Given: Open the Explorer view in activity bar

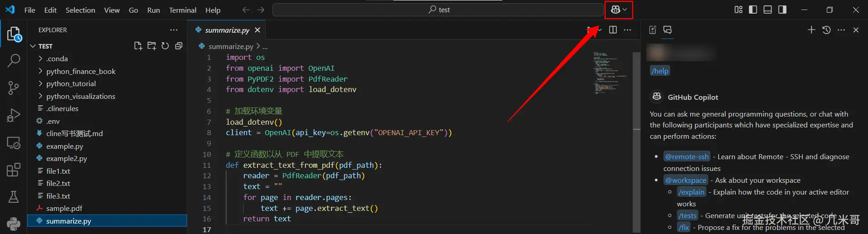Looking at the screenshot, I should pos(14,34).
